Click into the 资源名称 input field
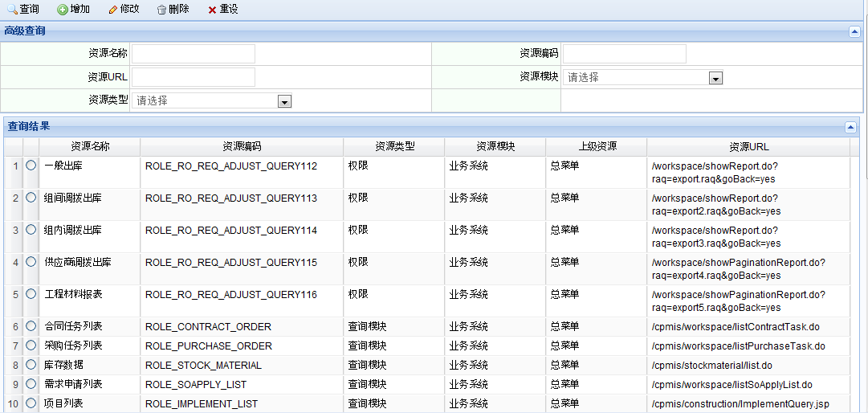868x413 pixels. pos(194,54)
